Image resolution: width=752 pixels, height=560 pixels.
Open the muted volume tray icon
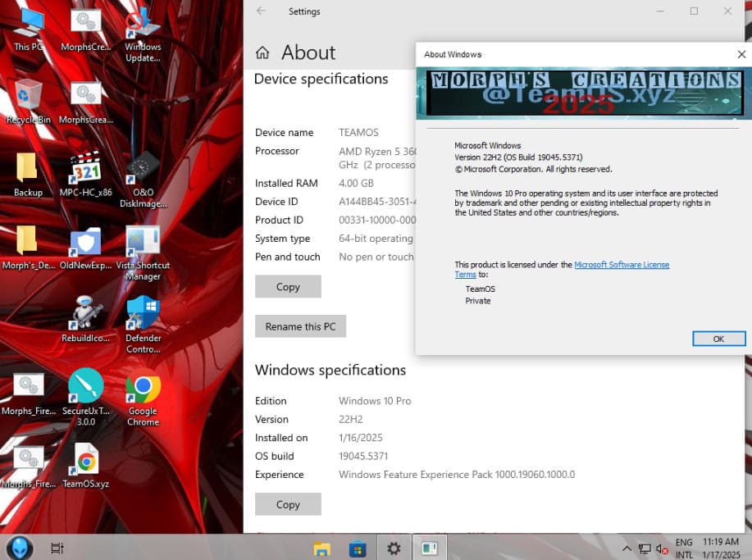pos(662,549)
